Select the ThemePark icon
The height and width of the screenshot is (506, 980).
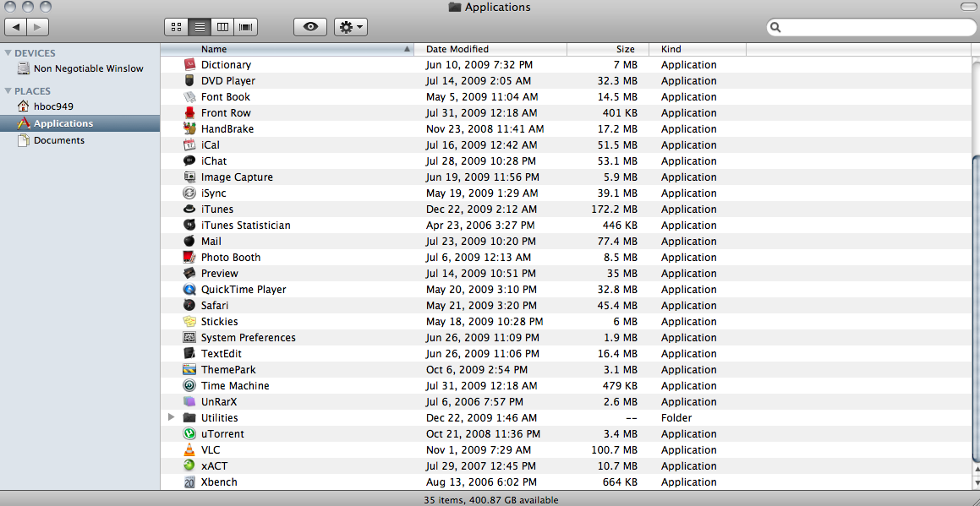coord(190,370)
